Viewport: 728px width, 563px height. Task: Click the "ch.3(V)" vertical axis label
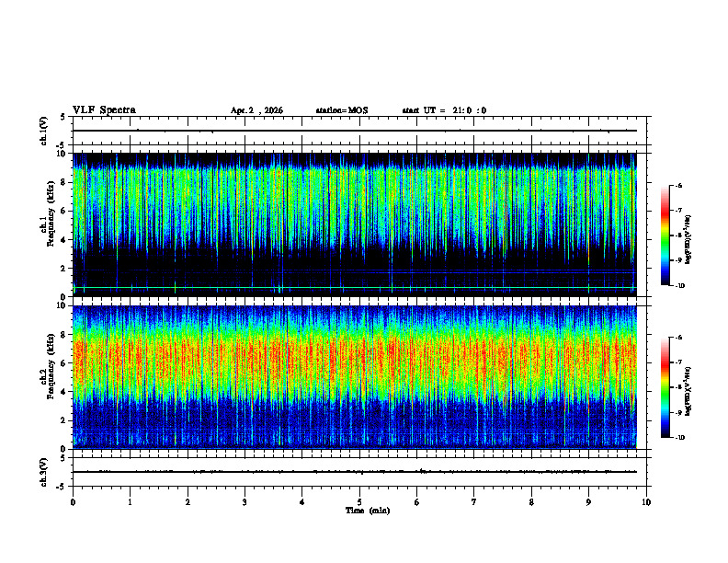click(x=43, y=472)
